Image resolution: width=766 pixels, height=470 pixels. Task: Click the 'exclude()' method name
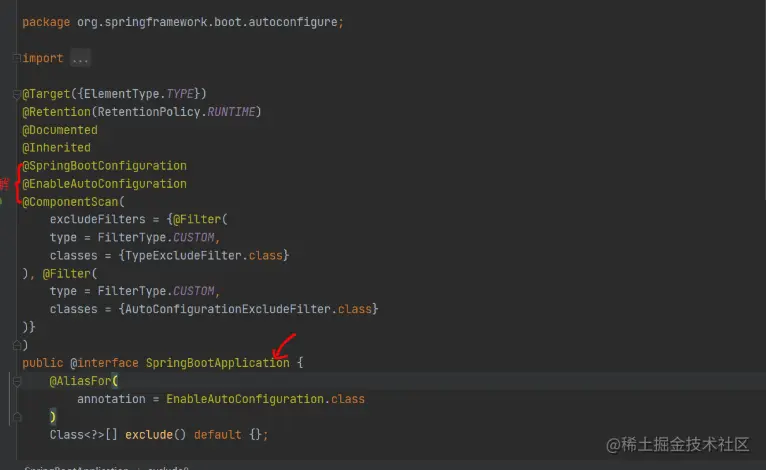(x=155, y=435)
